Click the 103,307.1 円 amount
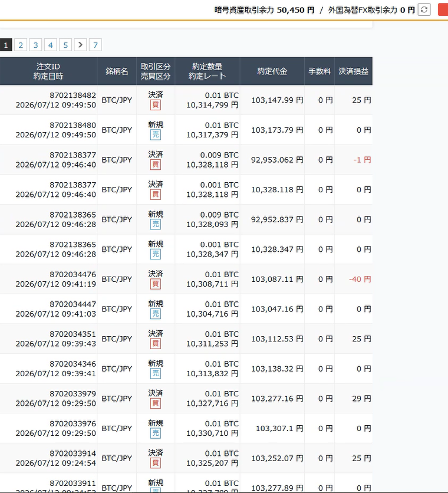The width and height of the screenshot is (448, 493). point(279,429)
